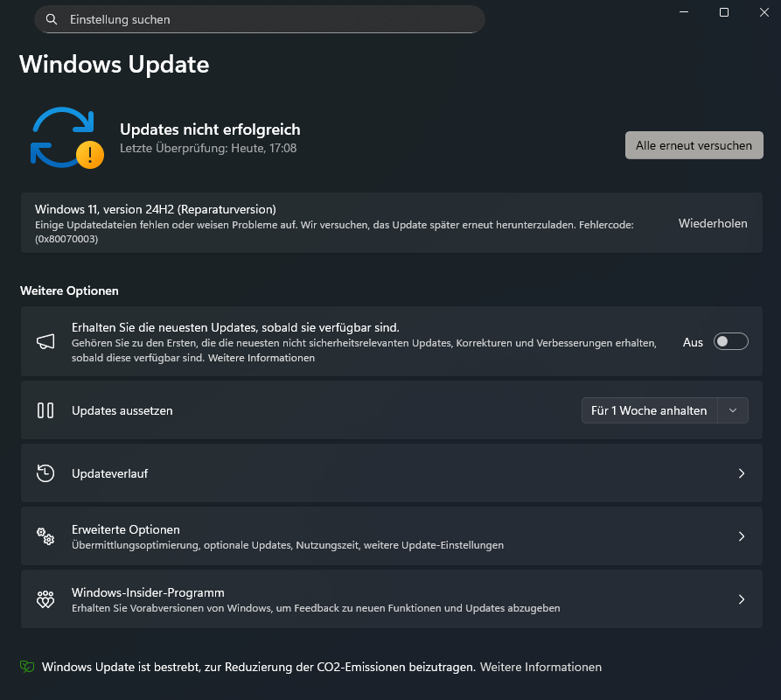Click Wiederholen for the 24H2 update

[713, 223]
